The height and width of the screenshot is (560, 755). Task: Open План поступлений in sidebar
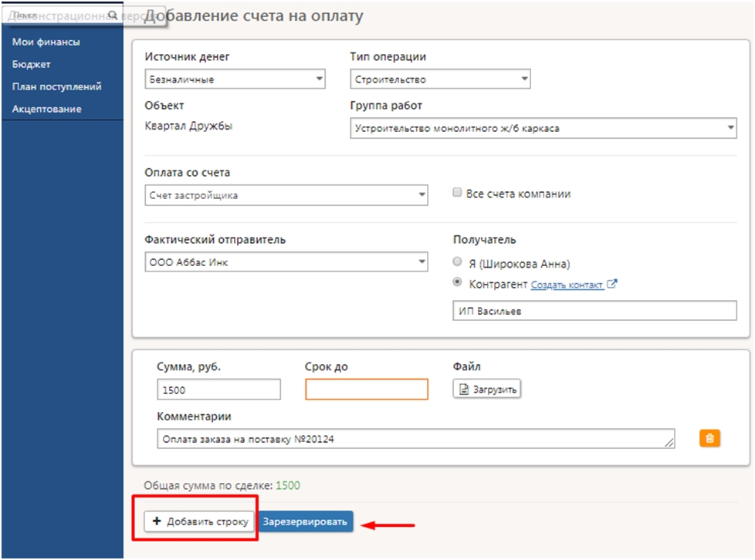[57, 87]
